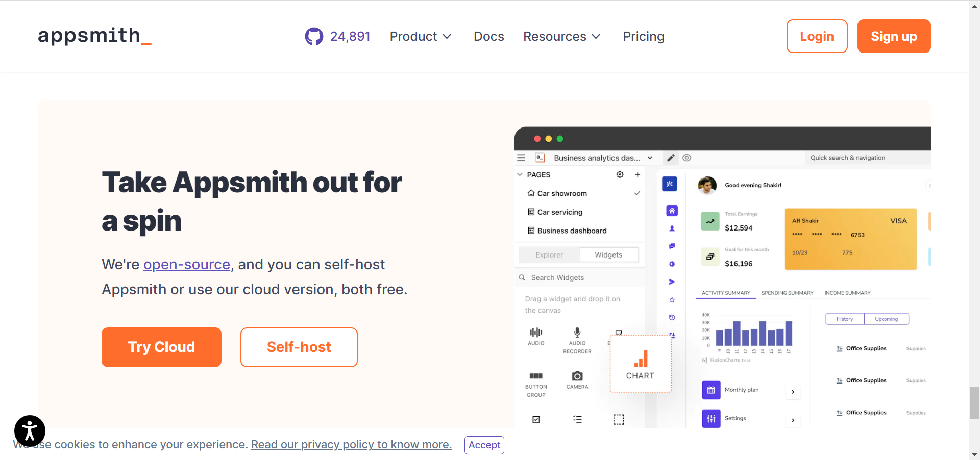The width and height of the screenshot is (980, 460).
Task: Click the Try Cloud button
Action: coord(161,347)
